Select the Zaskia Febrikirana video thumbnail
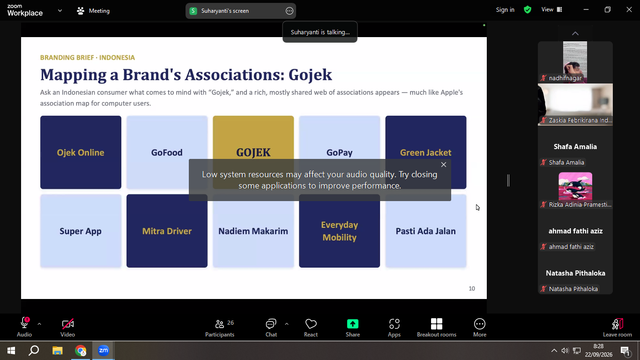This screenshot has width=640, height=360. [575, 104]
